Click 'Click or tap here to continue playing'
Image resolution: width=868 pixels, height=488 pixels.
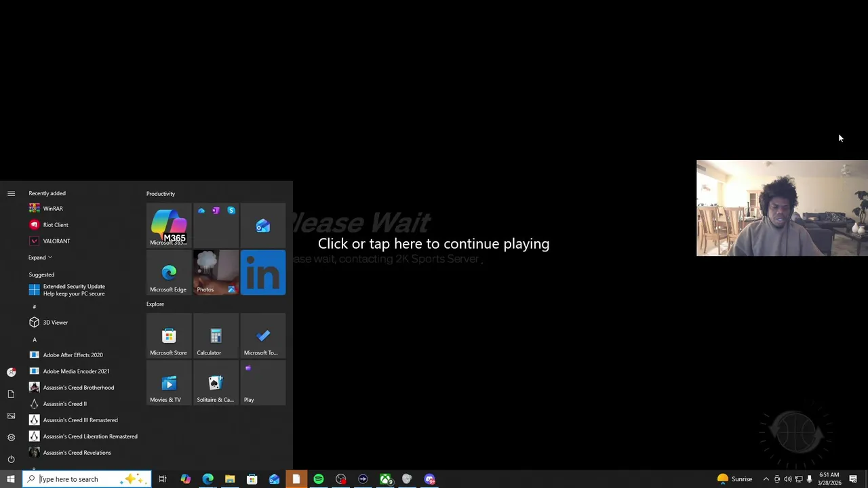(x=433, y=244)
